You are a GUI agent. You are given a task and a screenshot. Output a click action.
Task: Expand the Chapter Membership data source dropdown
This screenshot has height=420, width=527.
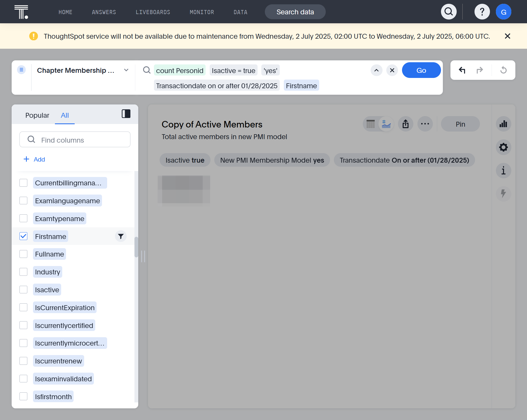pyautogui.click(x=126, y=70)
